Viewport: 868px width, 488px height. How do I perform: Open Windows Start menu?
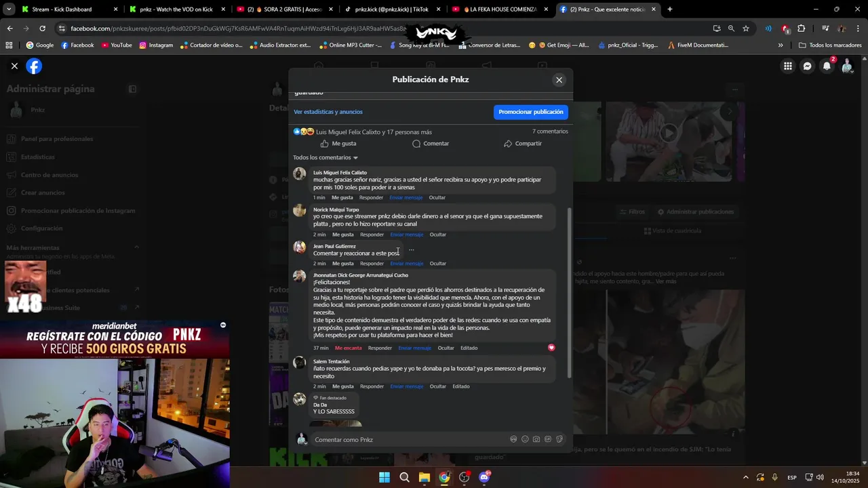[384, 477]
